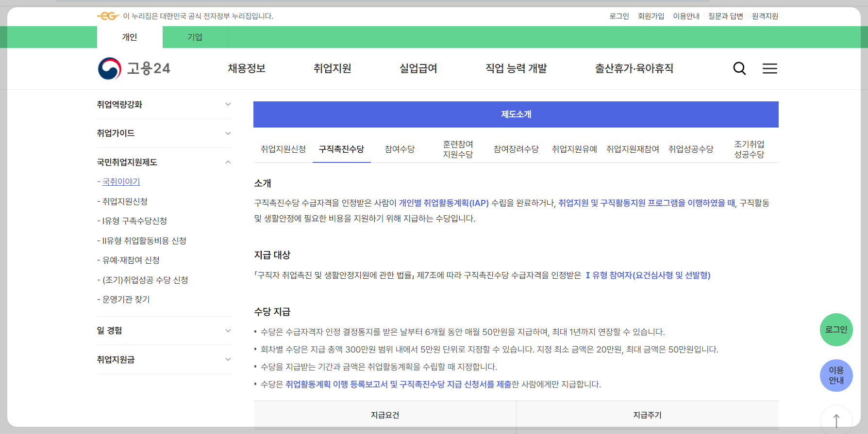Click the 지급주기 table header
The height and width of the screenshot is (434, 868).
pos(648,415)
